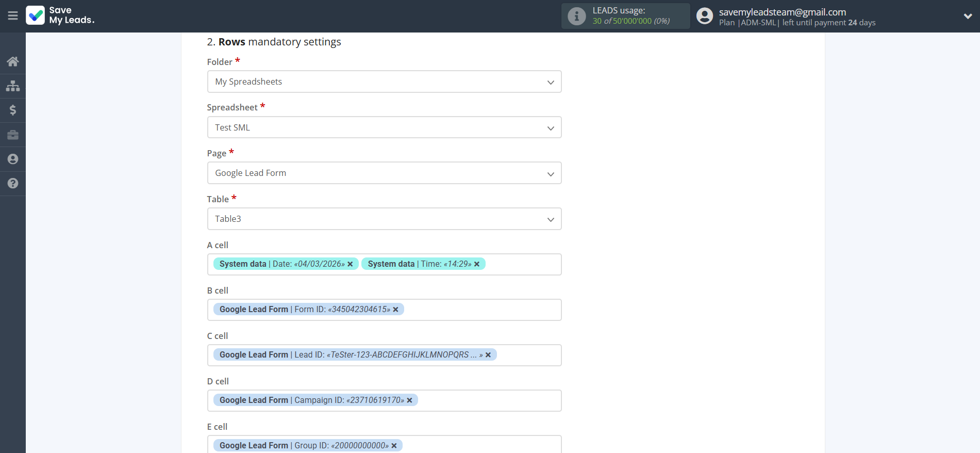Open the briefcase icon in sidebar
The width and height of the screenshot is (980, 453).
13,135
